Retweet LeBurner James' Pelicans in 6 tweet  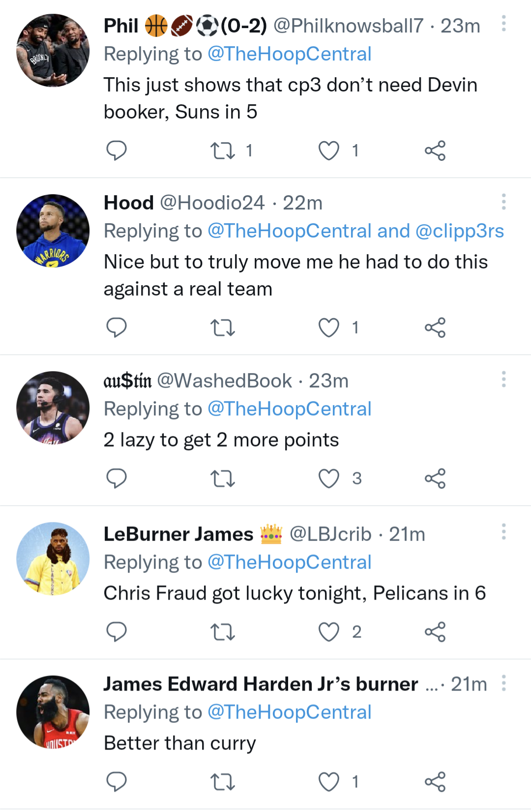pyautogui.click(x=223, y=632)
